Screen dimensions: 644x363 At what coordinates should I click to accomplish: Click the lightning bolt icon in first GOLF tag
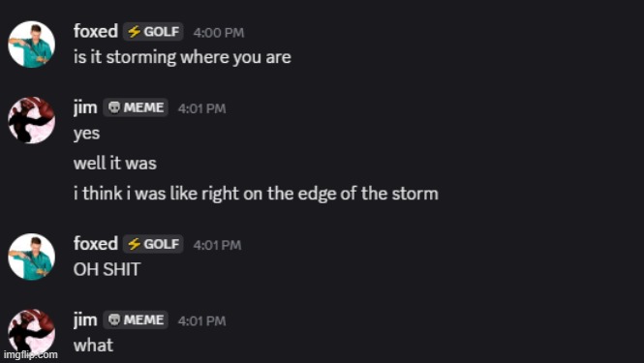click(134, 32)
